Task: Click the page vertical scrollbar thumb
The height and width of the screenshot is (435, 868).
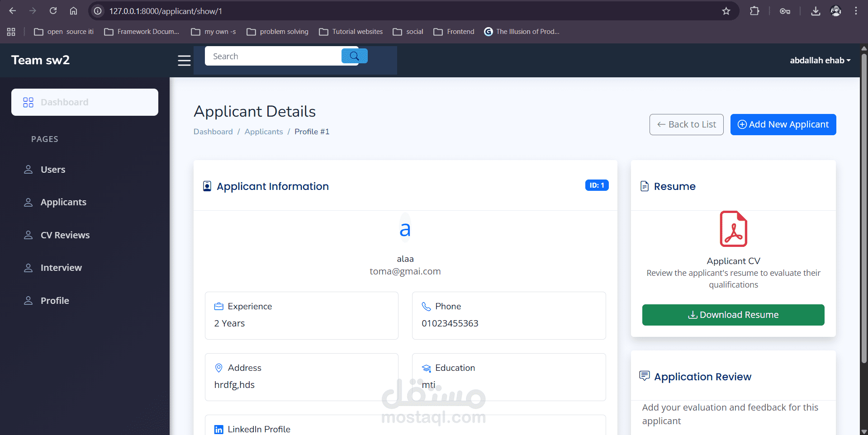Action: point(864,208)
